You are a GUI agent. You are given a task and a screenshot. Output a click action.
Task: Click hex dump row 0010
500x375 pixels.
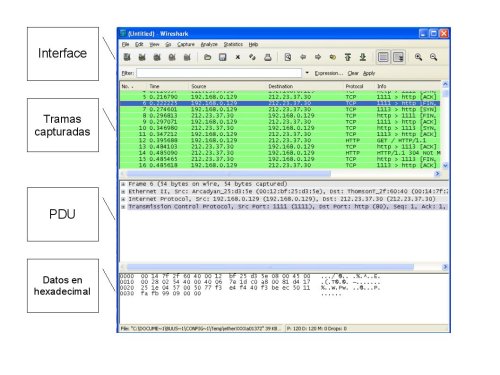tap(250, 282)
